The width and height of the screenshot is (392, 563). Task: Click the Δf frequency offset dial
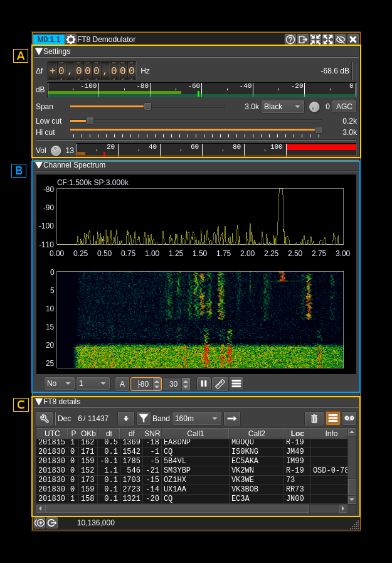tap(92, 71)
